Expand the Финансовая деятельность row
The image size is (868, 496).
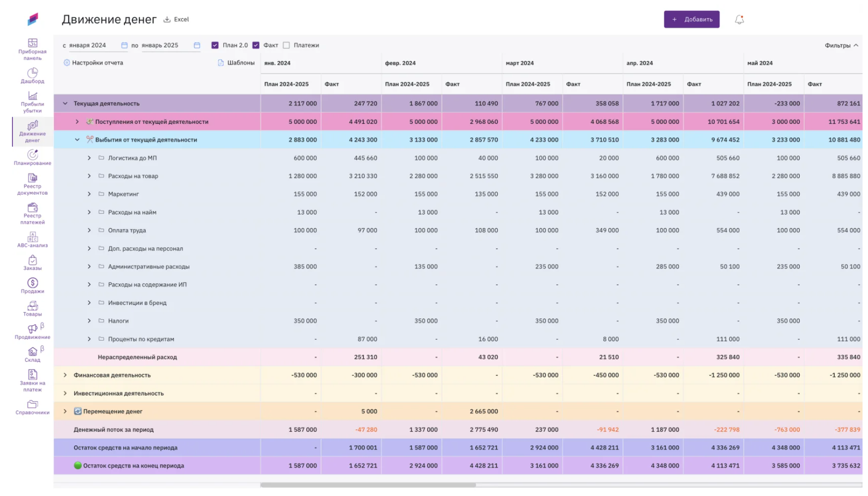[65, 375]
